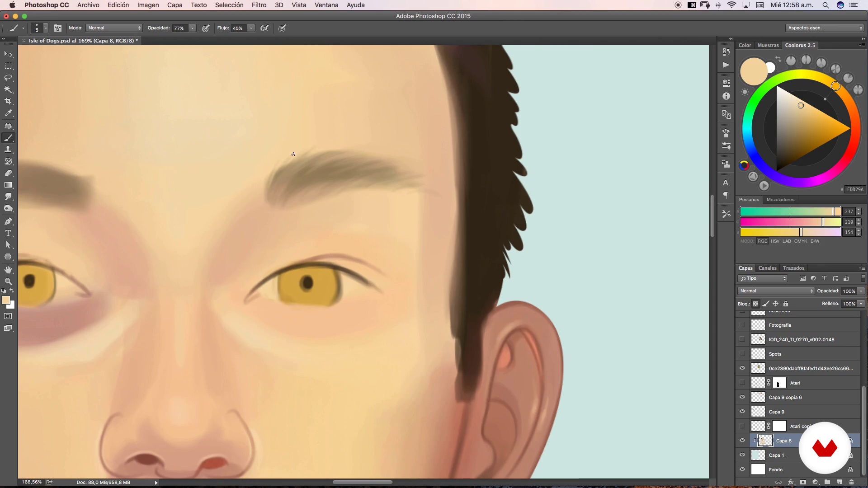Show the Spots layer
Viewport: 868px width, 488px height.
(742, 354)
